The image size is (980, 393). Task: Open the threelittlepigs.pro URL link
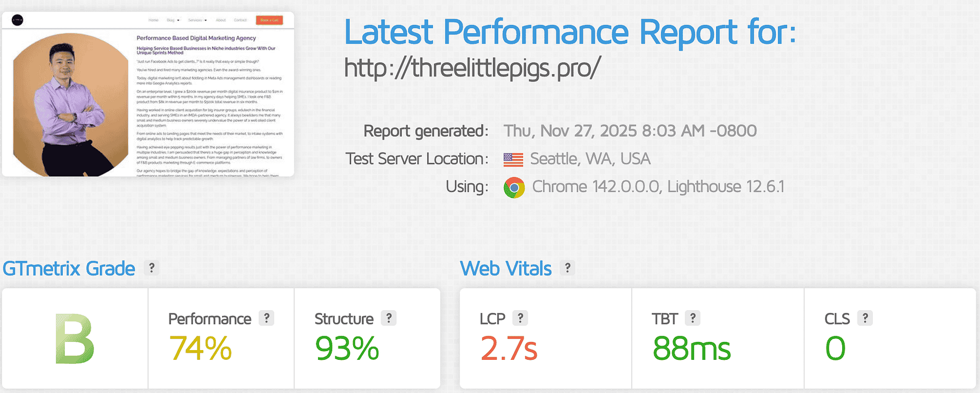(x=472, y=68)
